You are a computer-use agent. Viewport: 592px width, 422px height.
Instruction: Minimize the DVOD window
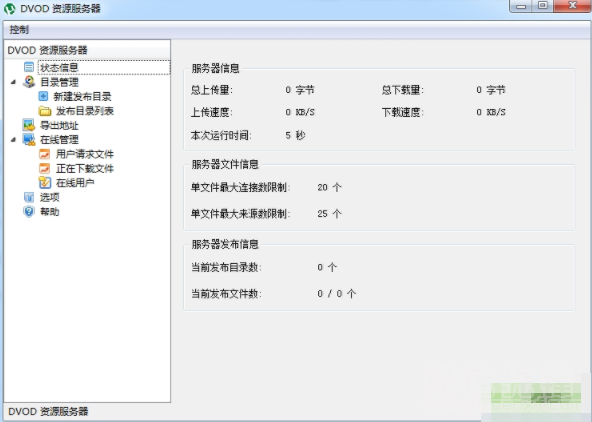tap(521, 6)
